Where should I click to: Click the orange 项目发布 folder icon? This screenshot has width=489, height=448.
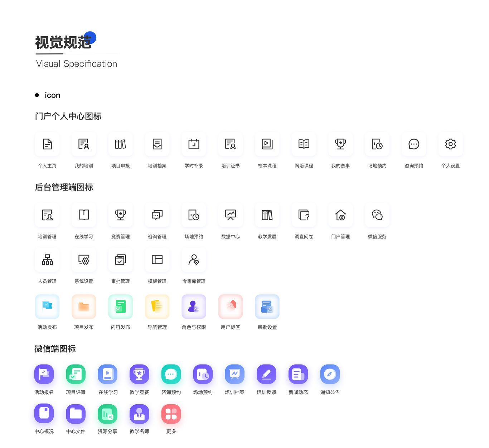[84, 307]
